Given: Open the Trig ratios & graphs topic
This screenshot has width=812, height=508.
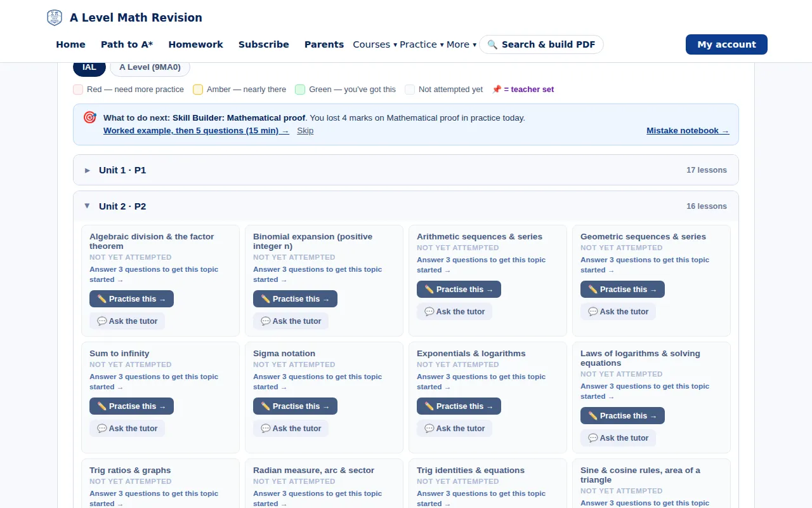Looking at the screenshot, I should coord(130,471).
